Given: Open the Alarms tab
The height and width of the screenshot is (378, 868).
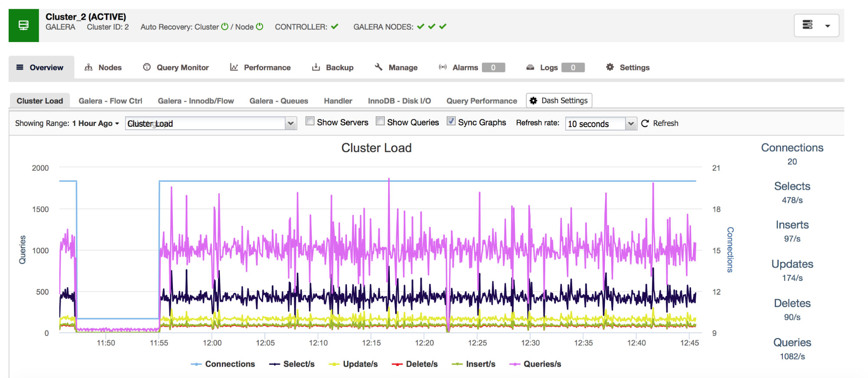Looking at the screenshot, I should click(x=472, y=67).
